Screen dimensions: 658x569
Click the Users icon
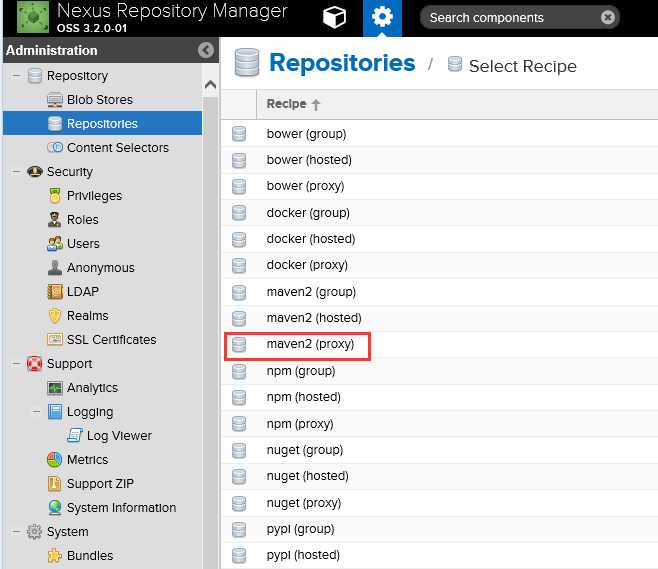click(55, 243)
